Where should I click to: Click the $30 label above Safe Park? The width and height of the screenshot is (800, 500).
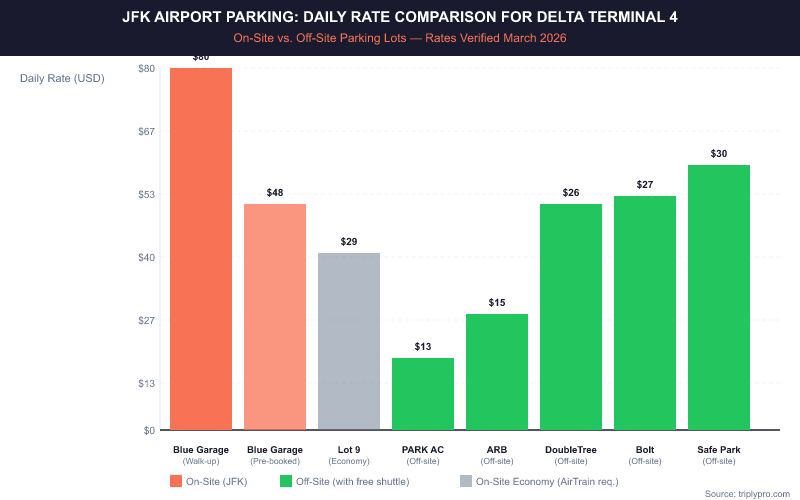click(719, 153)
